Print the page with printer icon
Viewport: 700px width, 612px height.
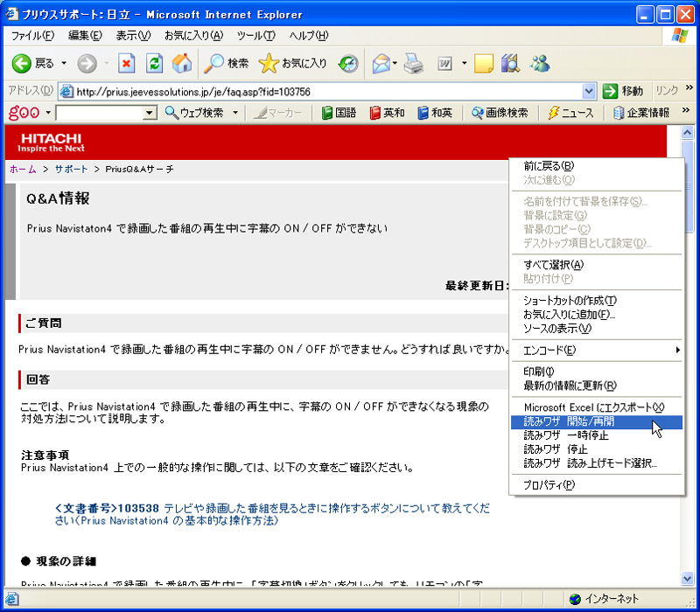coord(413,63)
